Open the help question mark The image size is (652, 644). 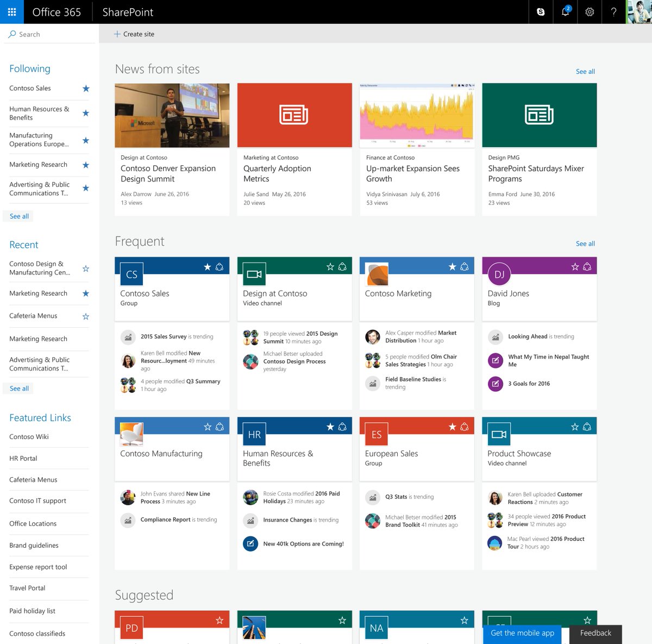pos(614,12)
